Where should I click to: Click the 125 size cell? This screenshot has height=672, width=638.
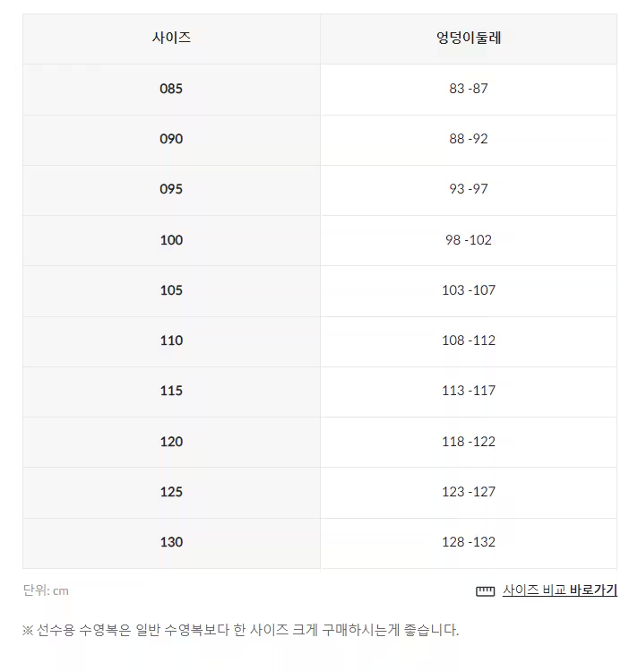(171, 493)
